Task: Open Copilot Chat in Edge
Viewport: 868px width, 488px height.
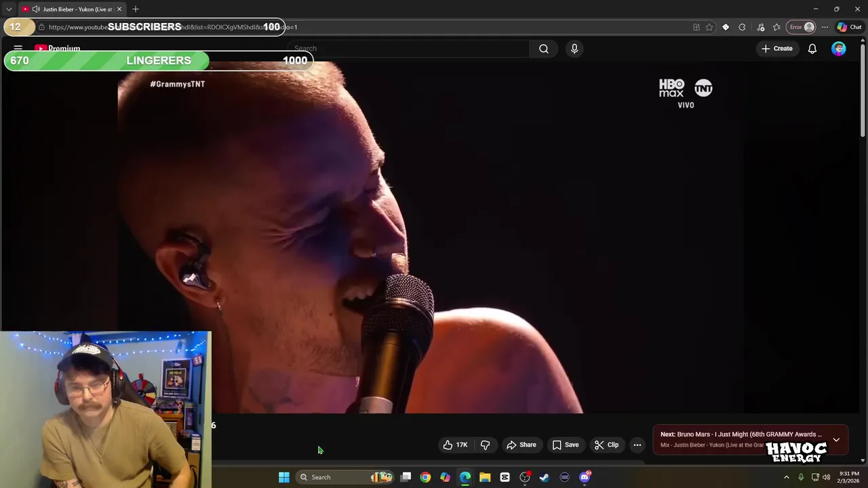Action: 850,27
